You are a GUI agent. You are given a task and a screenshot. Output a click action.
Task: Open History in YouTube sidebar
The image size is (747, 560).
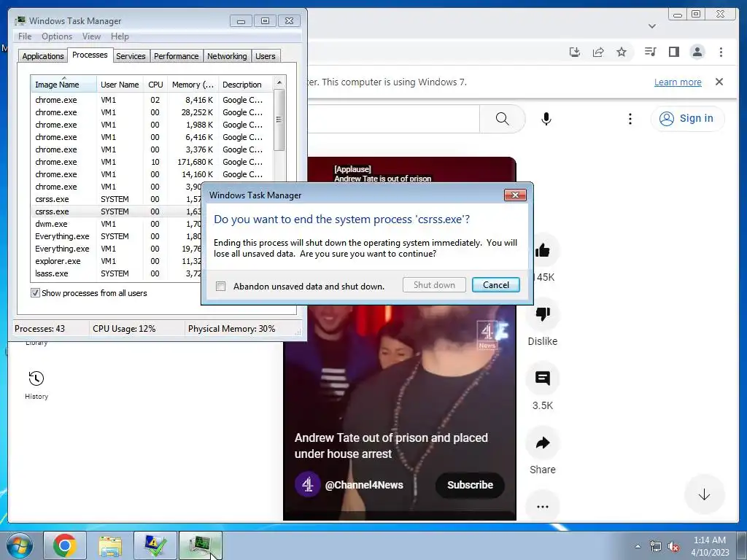[36, 385]
